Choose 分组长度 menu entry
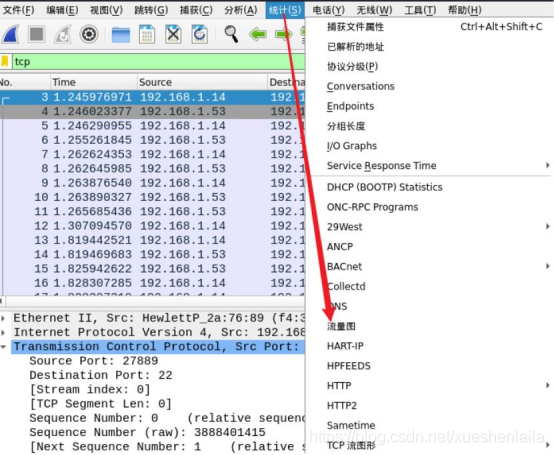The image size is (554, 455). pos(429,126)
